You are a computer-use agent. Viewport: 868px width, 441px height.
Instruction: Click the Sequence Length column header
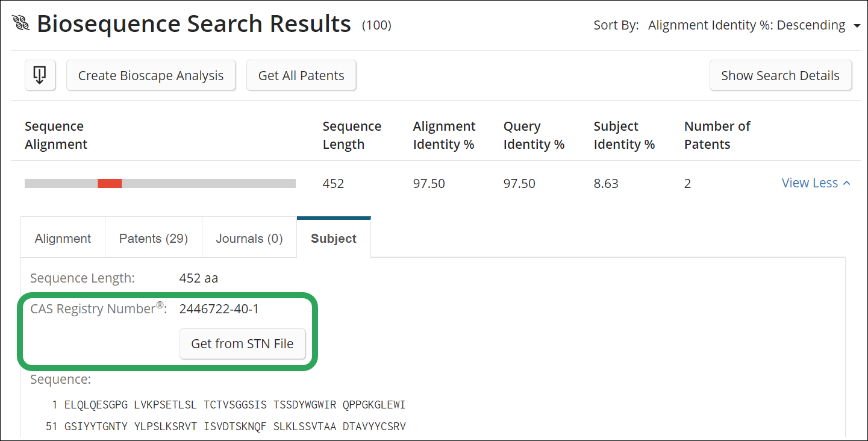(352, 136)
